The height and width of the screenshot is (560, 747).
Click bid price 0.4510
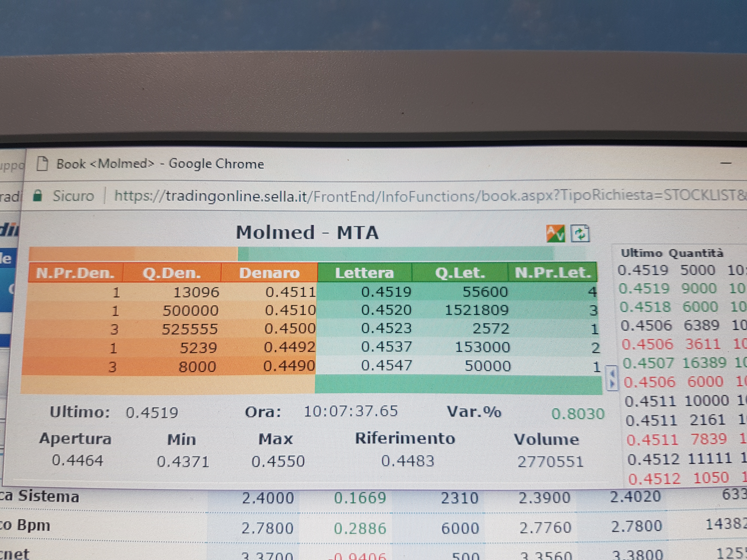(x=290, y=310)
